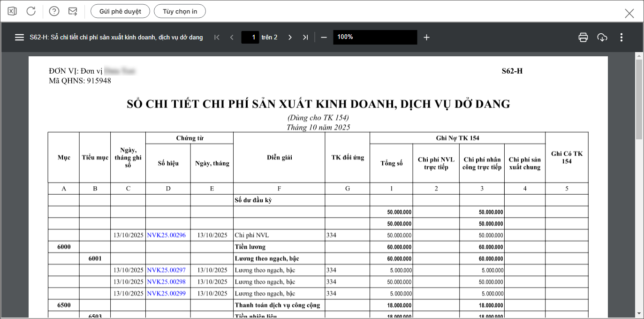Image resolution: width=644 pixels, height=319 pixels.
Task: Open the three-dot more options menu
Action: (x=621, y=38)
